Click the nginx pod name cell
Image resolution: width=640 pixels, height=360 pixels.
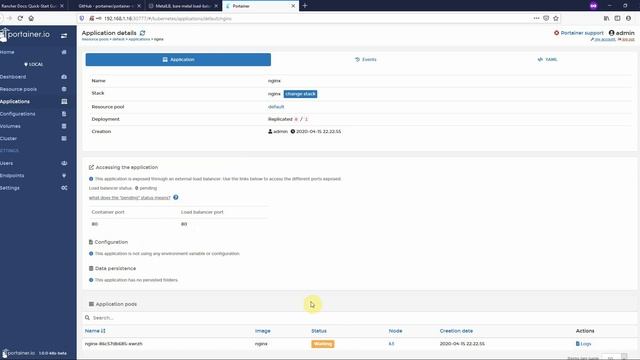coord(113,344)
